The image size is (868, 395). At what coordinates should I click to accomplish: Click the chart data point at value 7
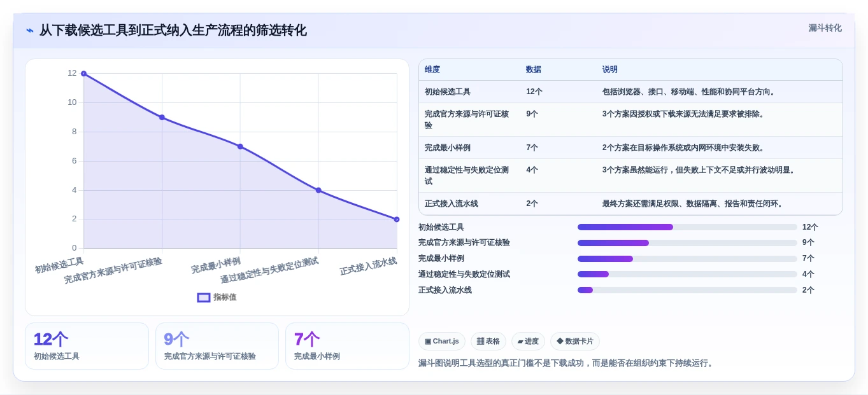(x=240, y=146)
